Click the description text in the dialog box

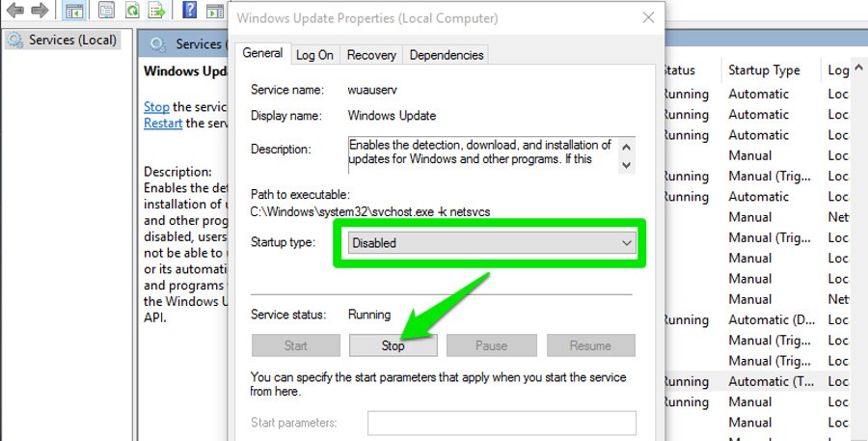[480, 152]
